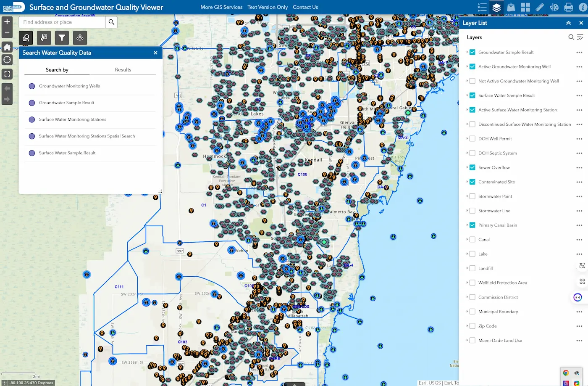Image resolution: width=588 pixels, height=386 pixels.
Task: Close the Search Water Quality Data panel
Action: tap(155, 53)
